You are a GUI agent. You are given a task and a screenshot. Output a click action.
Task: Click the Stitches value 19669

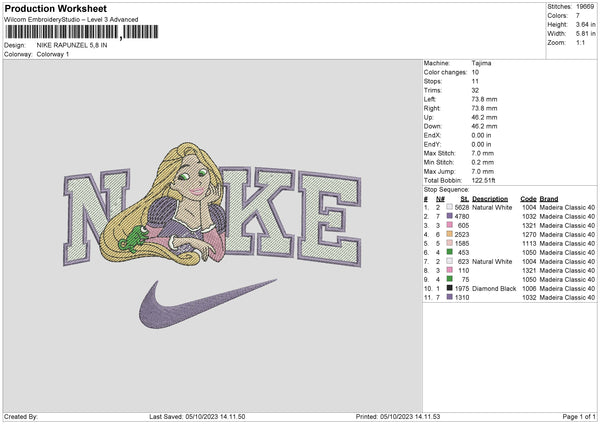click(x=585, y=7)
